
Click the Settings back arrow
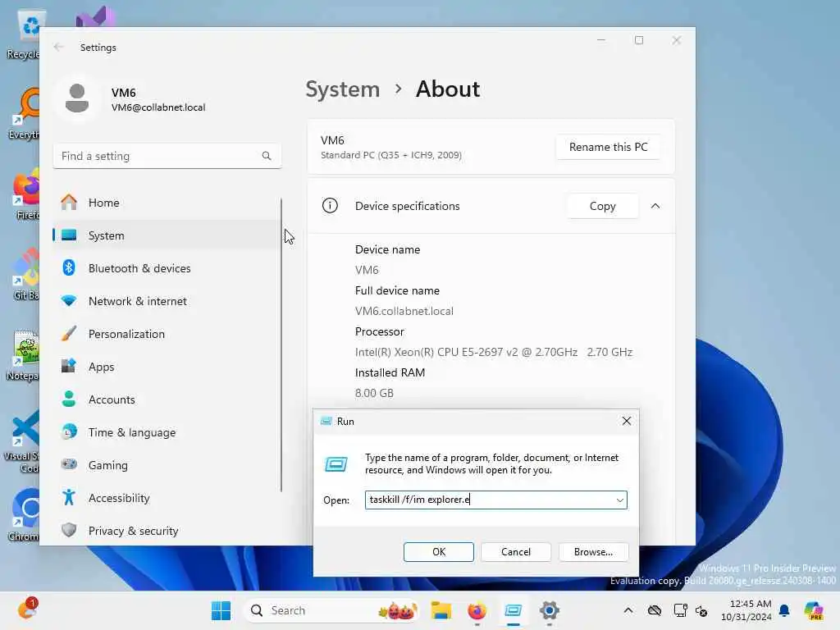(59, 47)
